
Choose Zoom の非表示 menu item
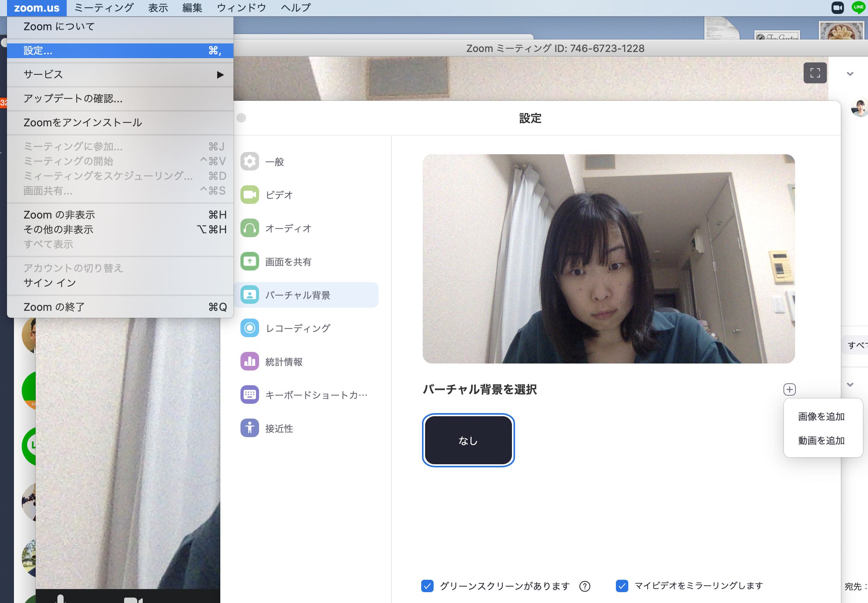click(x=120, y=215)
